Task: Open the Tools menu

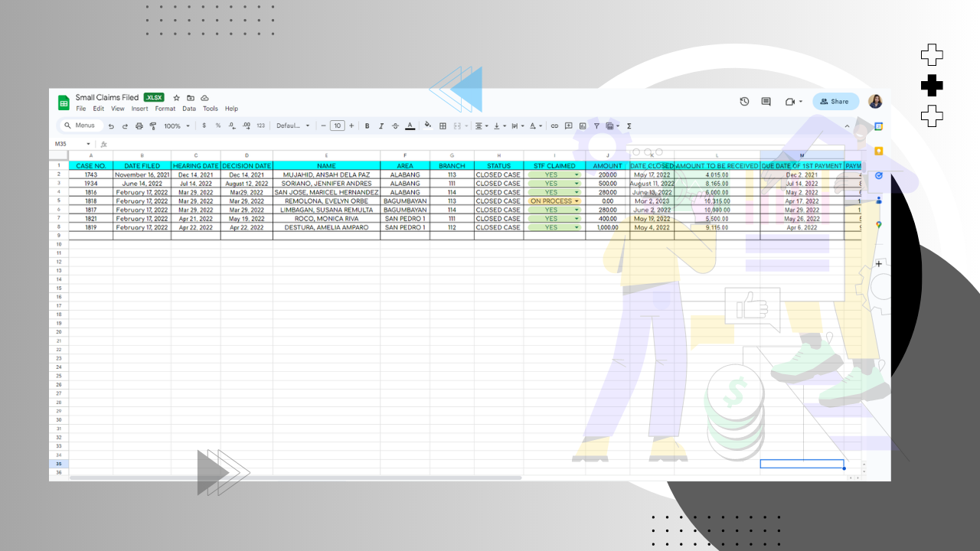Action: pos(211,109)
